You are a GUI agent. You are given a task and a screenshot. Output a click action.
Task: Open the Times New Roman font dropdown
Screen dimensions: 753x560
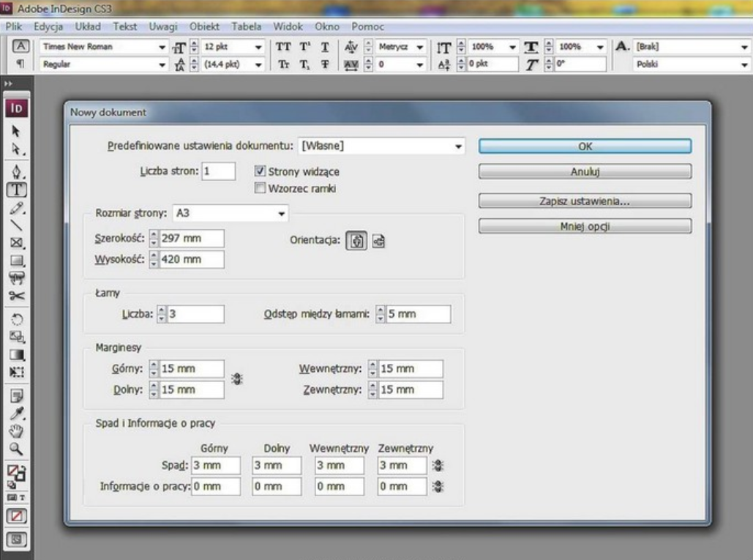tap(162, 46)
